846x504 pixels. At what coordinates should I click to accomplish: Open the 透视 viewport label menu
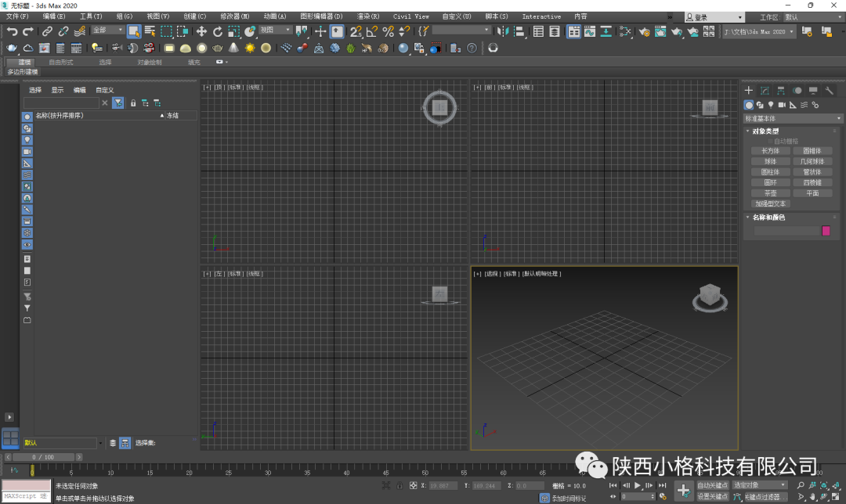493,274
